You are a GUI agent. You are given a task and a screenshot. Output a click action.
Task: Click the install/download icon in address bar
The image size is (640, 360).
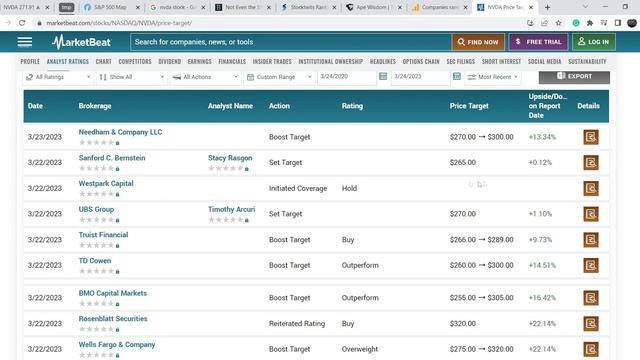[530, 23]
